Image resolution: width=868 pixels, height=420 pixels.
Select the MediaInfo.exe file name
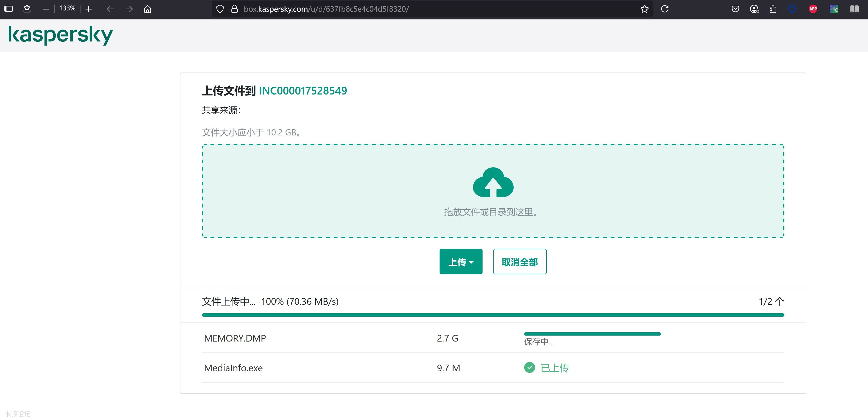point(233,368)
